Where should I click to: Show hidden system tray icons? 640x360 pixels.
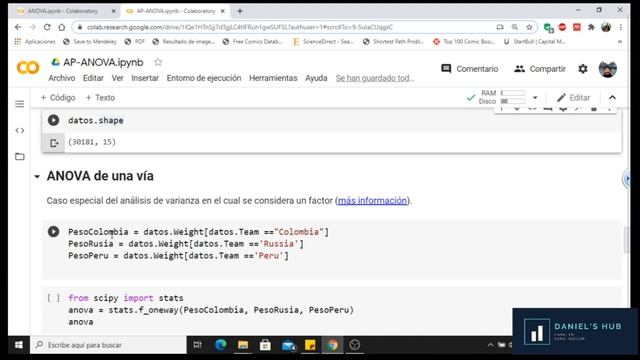tap(491, 345)
